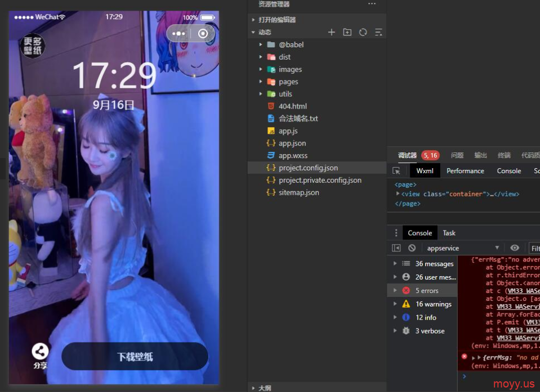This screenshot has height=392, width=540.
Task: Open app.json in the file tree
Action: click(x=292, y=143)
